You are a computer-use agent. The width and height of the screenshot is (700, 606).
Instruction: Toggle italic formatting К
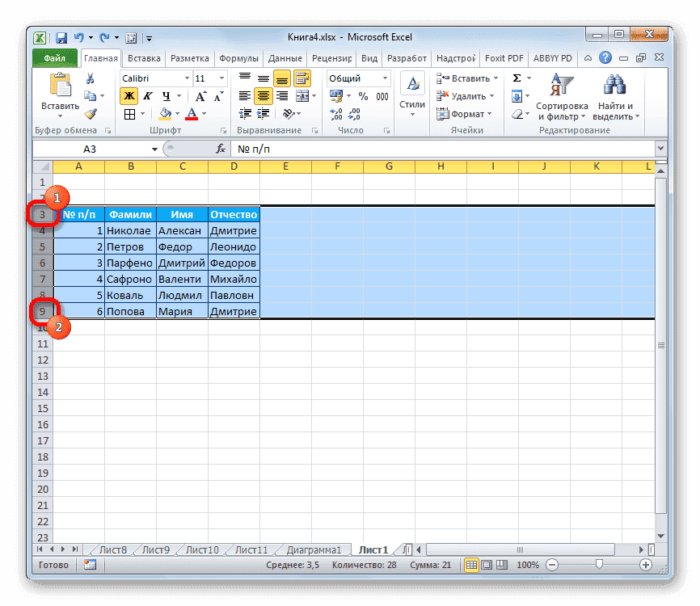pyautogui.click(x=146, y=95)
